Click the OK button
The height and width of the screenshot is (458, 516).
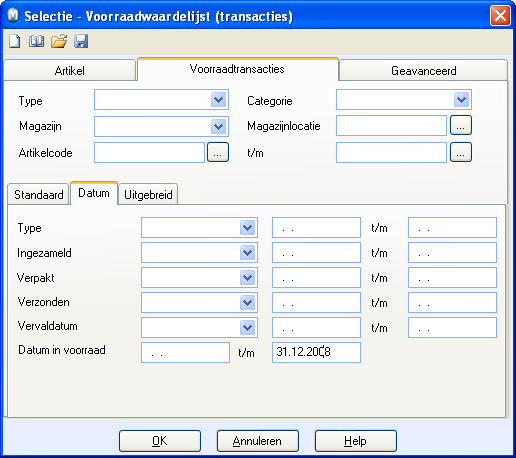click(x=160, y=441)
